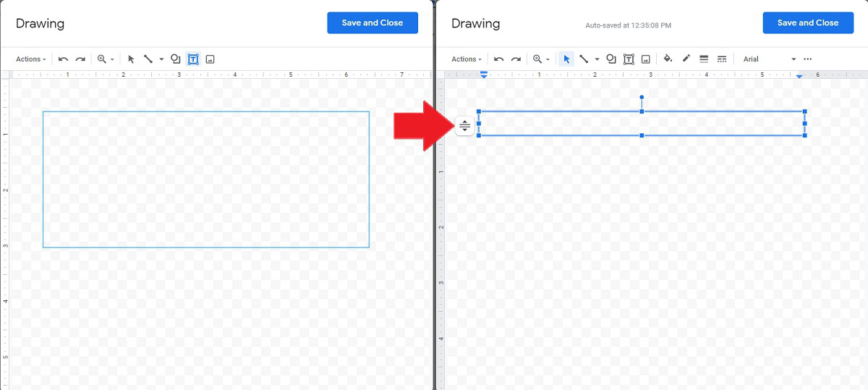
Task: Open Shape tool in right Drawing window
Action: (611, 59)
